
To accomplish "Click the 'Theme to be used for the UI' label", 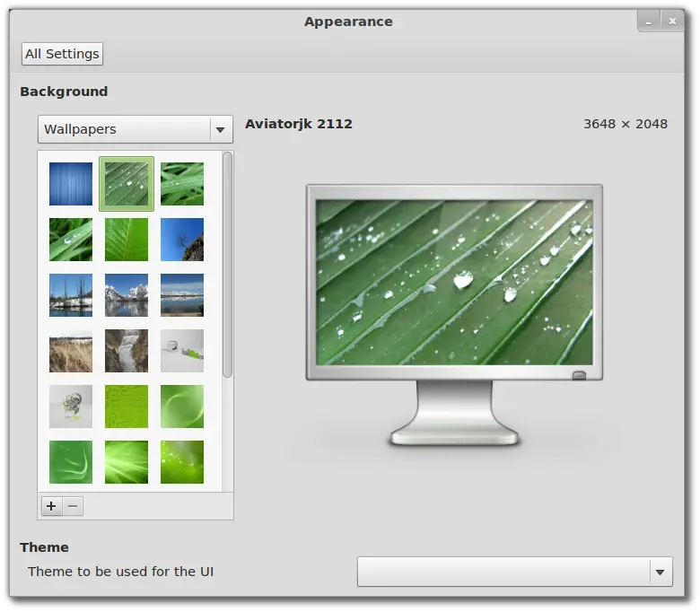I will coord(120,572).
